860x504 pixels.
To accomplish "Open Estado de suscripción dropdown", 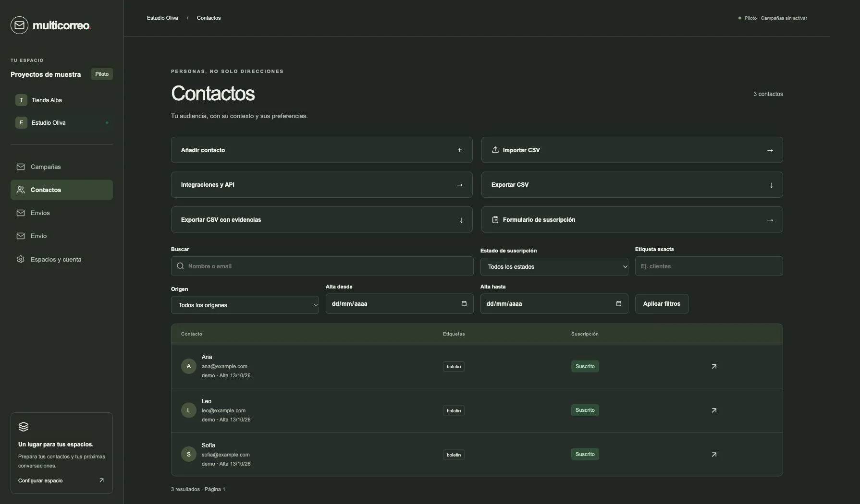I will [554, 266].
